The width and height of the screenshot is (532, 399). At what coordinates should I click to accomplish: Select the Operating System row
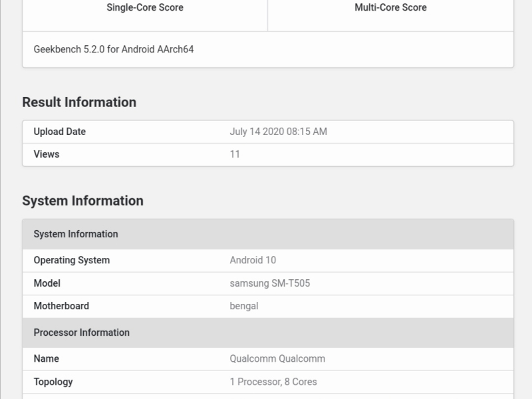(x=72, y=260)
